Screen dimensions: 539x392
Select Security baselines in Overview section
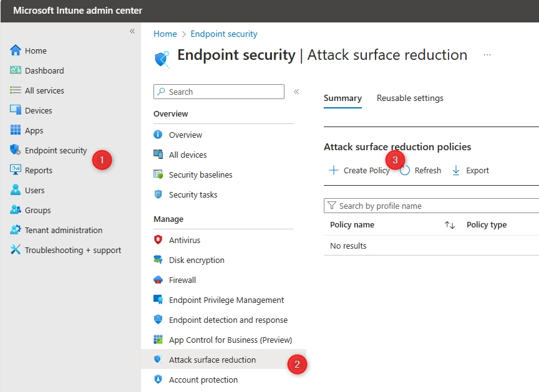pyautogui.click(x=201, y=174)
